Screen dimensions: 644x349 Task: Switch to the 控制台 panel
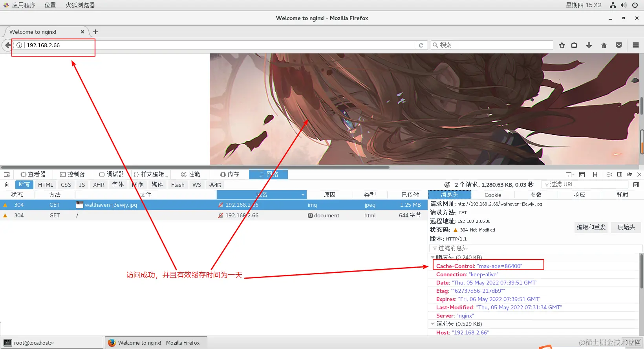(x=72, y=174)
